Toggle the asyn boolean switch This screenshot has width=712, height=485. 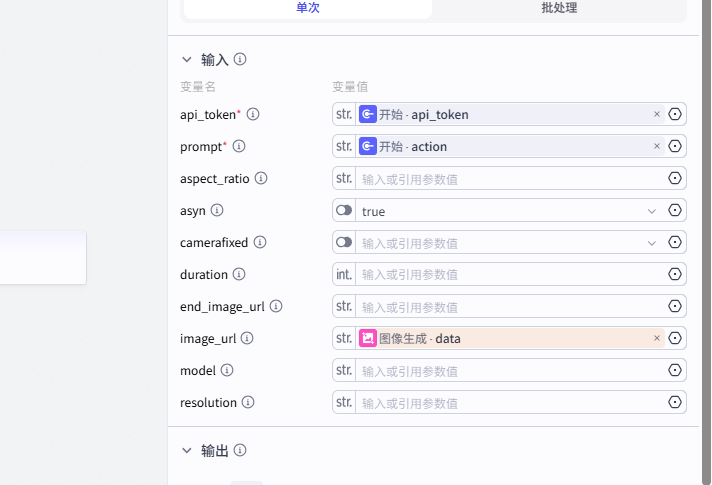344,211
